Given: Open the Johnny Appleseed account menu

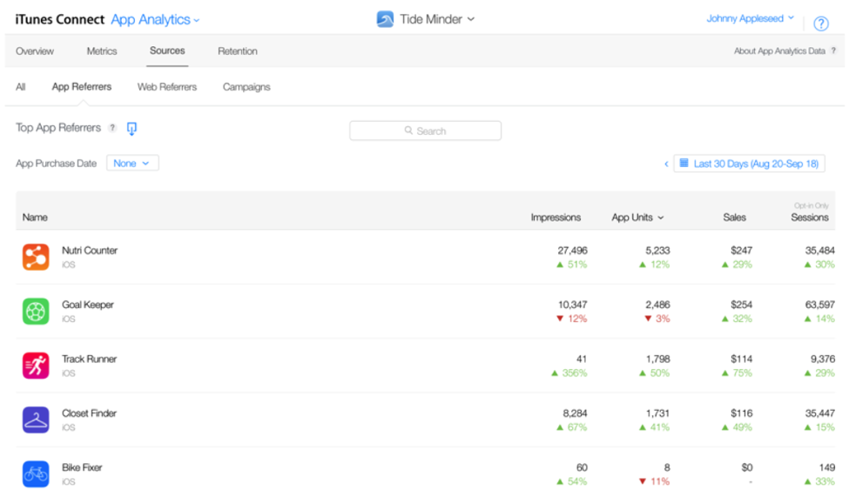Looking at the screenshot, I should 750,18.
